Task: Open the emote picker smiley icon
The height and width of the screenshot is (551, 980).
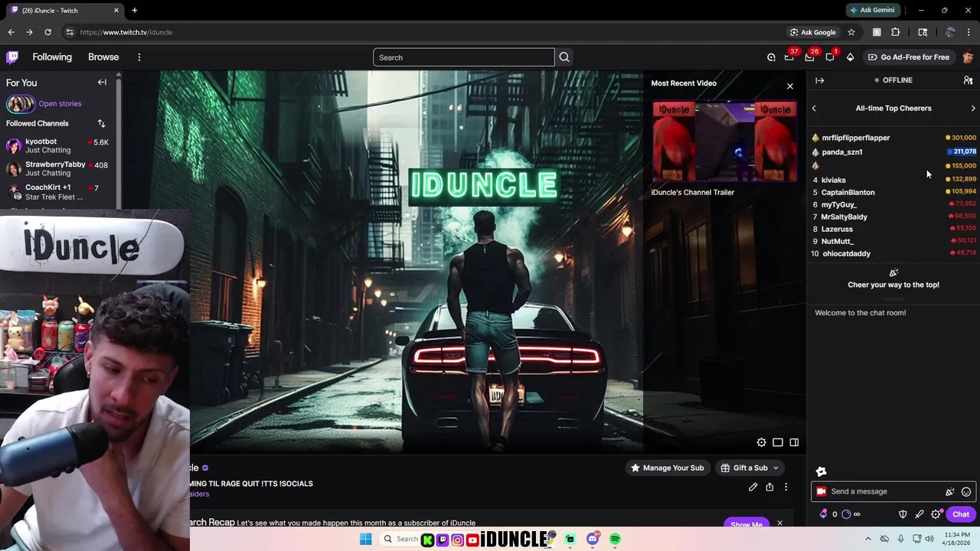Action: (966, 492)
